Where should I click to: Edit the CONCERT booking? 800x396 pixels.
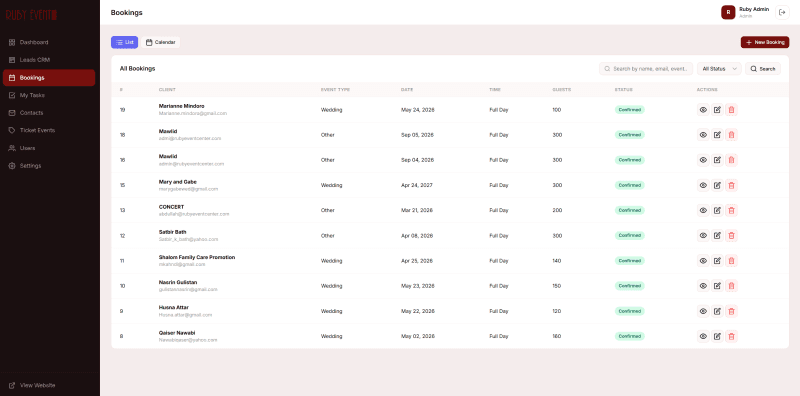[x=717, y=210]
